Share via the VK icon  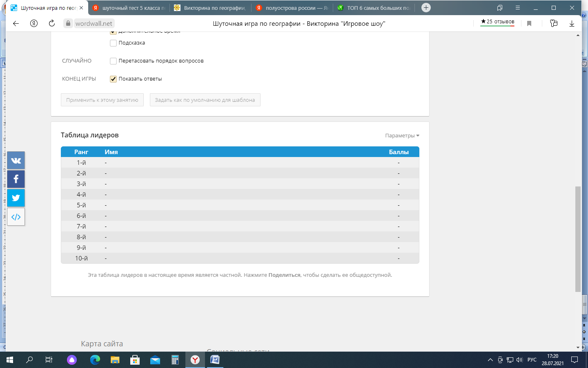click(16, 160)
